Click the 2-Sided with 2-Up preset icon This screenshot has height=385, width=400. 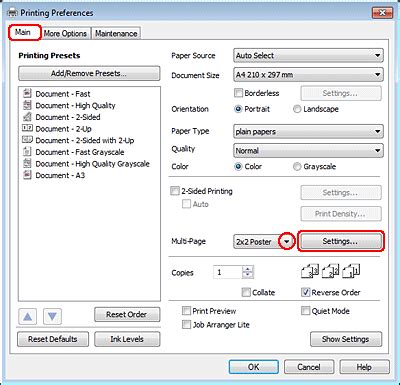click(x=27, y=140)
